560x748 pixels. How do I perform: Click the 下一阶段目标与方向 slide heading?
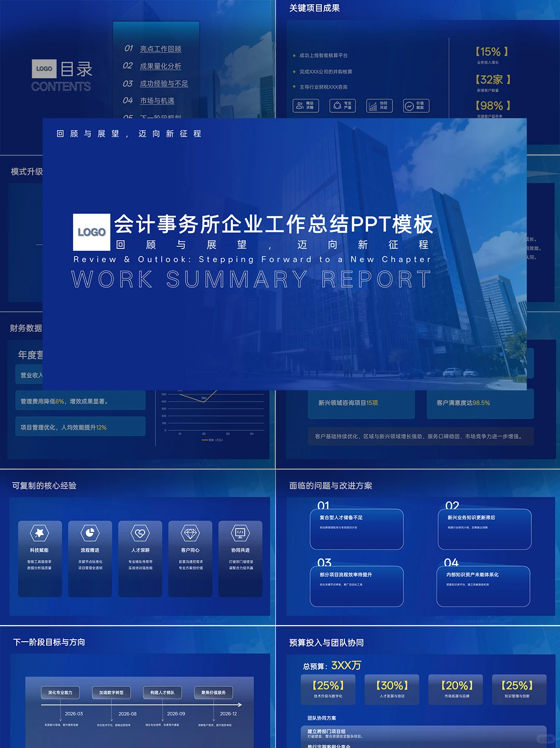click(49, 642)
